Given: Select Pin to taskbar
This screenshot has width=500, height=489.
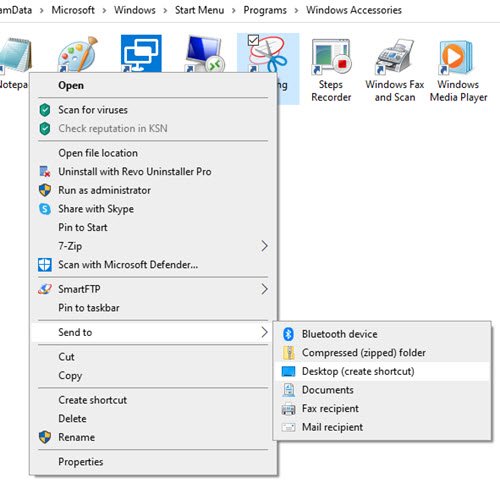Looking at the screenshot, I should (153, 308).
